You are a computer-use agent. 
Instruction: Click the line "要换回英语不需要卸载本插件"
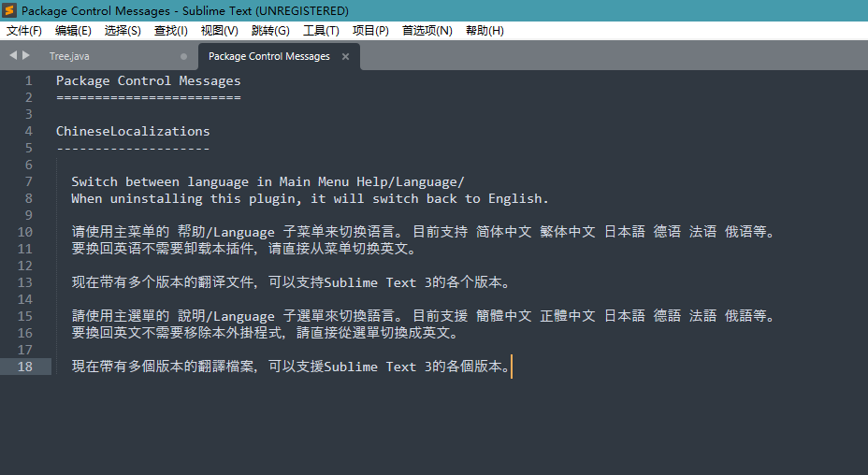(244, 249)
